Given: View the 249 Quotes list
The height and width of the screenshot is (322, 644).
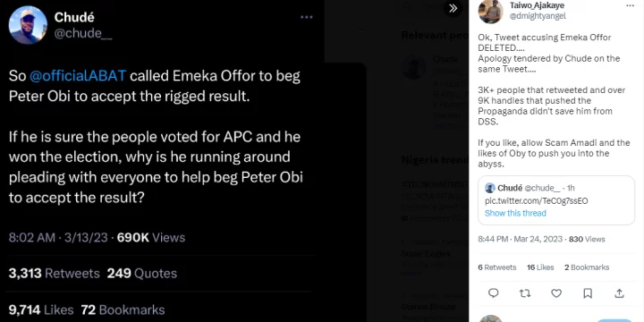Looking at the screenshot, I should pyautogui.click(x=141, y=274).
